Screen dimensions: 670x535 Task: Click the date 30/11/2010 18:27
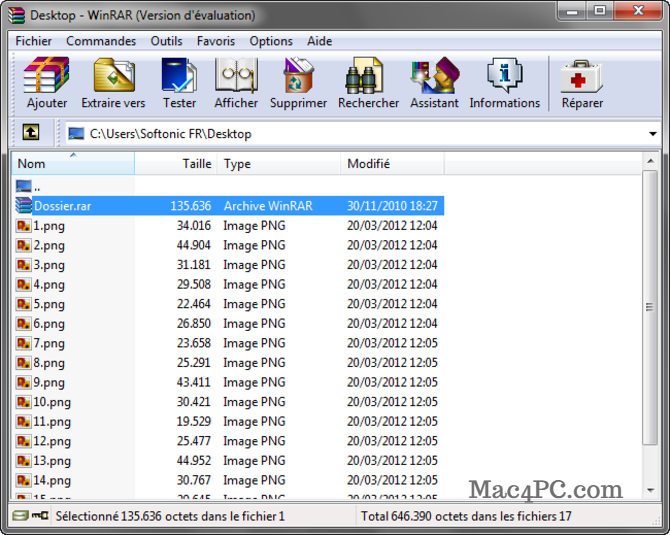(392, 206)
